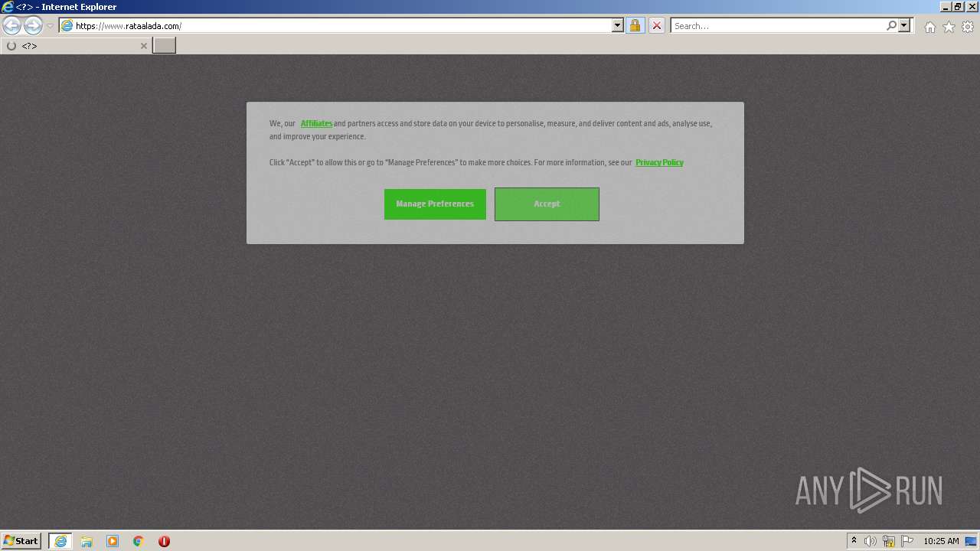Click the taskbar clock 10:25 AM
The width and height of the screenshot is (980, 551).
(941, 541)
